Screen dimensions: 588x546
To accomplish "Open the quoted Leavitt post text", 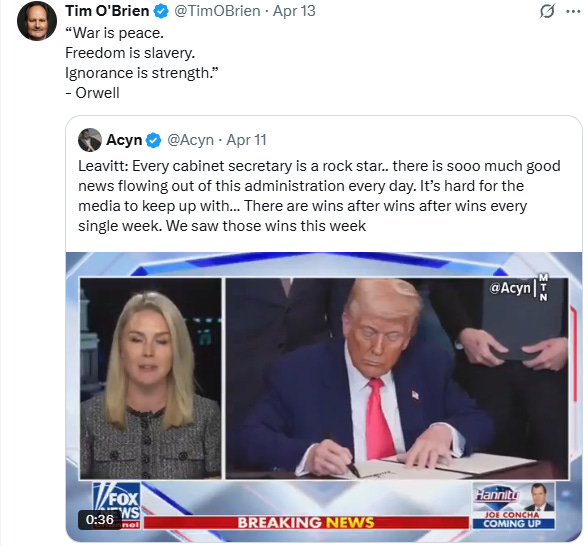I will pos(319,196).
